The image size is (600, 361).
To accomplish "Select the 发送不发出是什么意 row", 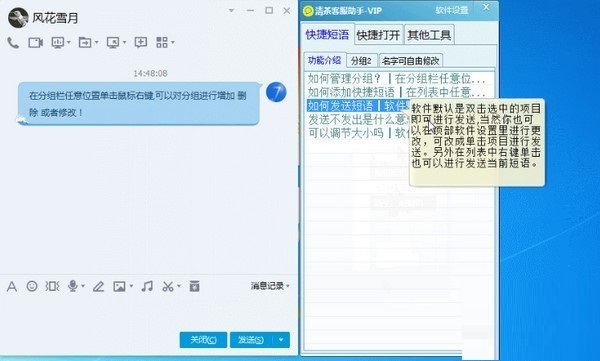I will 358,119.
